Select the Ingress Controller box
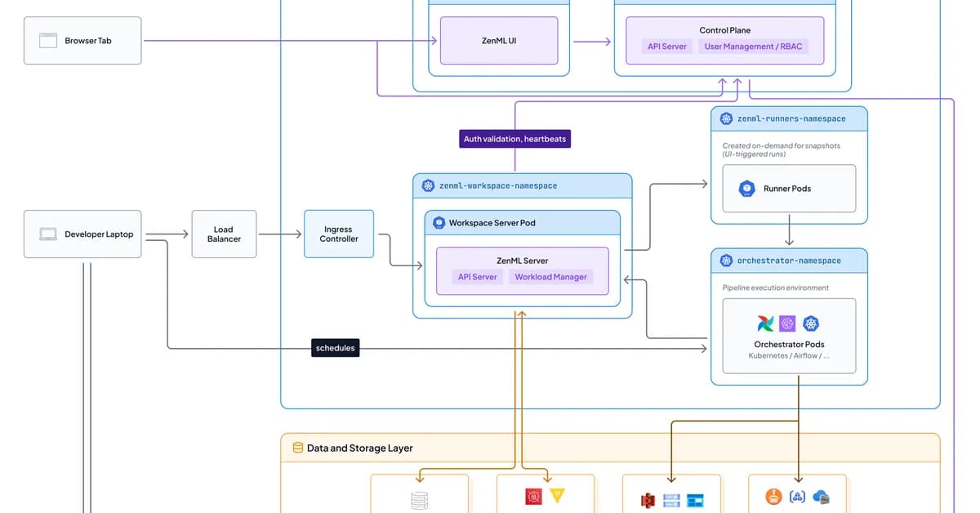This screenshot has width=980, height=513. pyautogui.click(x=339, y=234)
